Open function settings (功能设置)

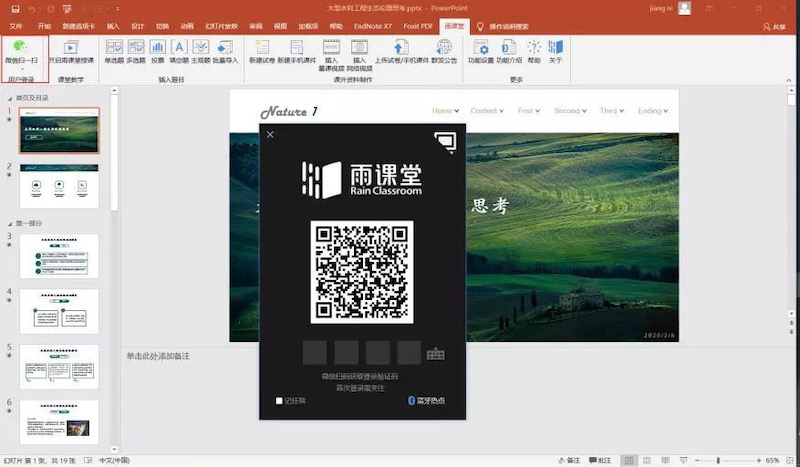(x=481, y=52)
